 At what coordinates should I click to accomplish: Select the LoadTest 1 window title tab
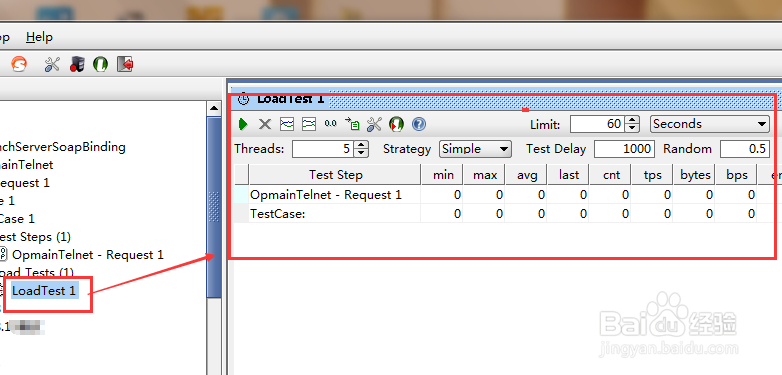point(290,98)
